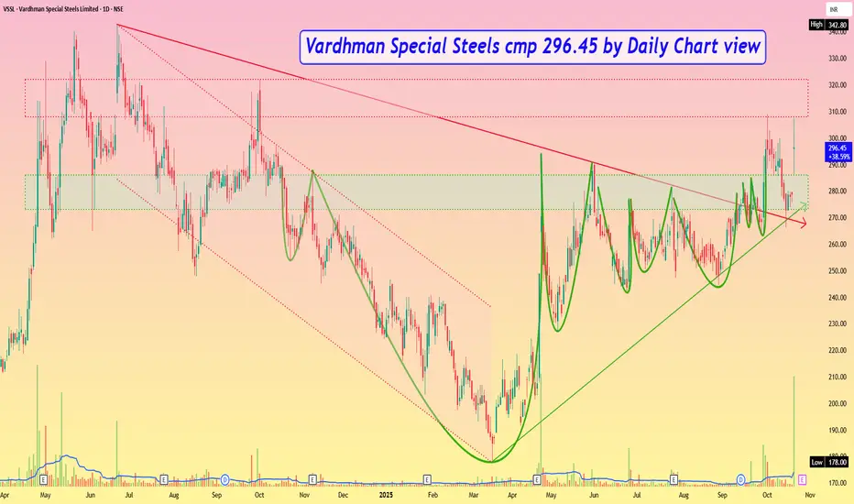Viewport: 854px width, 504px height.
Task: Click the Dec label on time axis
Action: coord(343,495)
